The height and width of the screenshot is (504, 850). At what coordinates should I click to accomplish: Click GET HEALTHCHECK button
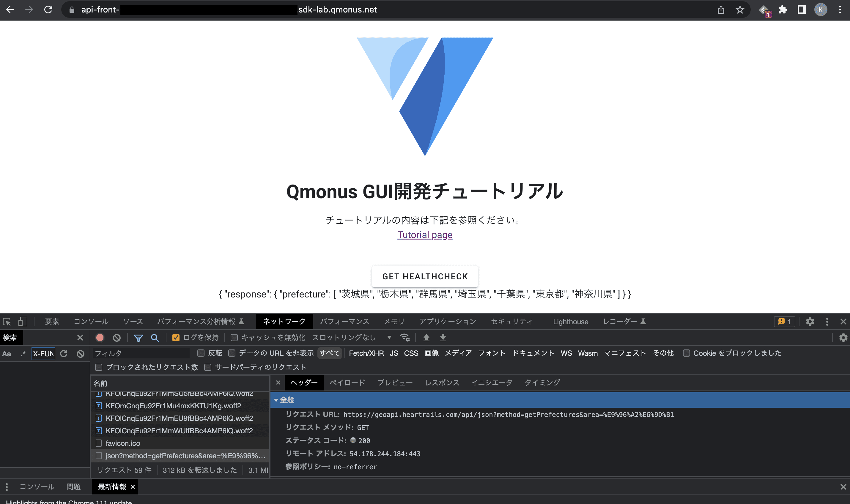point(425,276)
